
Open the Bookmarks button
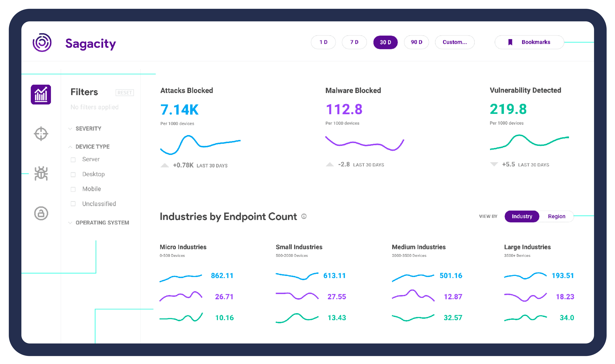tap(529, 42)
